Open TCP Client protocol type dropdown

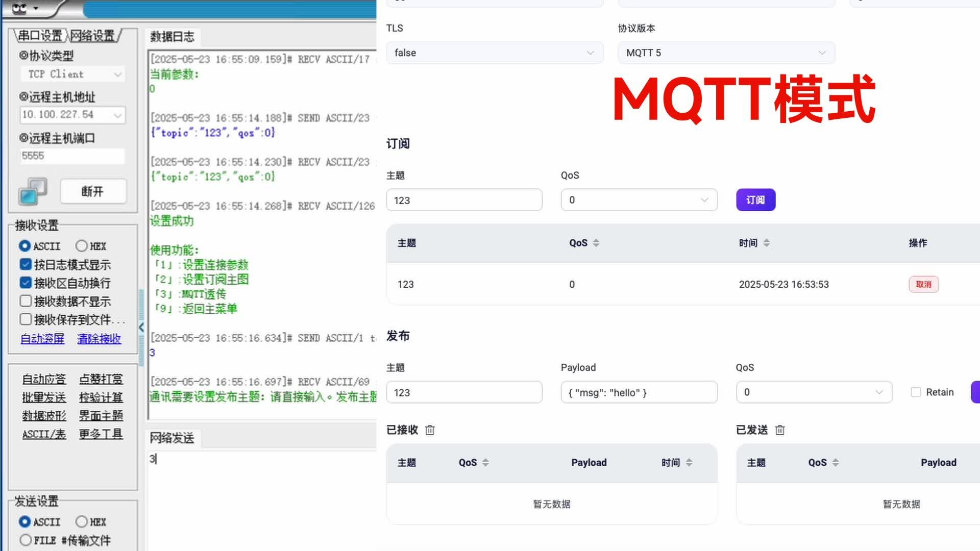point(72,74)
